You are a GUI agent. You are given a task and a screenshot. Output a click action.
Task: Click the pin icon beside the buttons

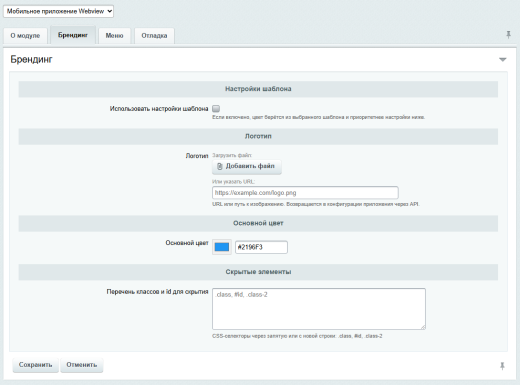(x=502, y=366)
